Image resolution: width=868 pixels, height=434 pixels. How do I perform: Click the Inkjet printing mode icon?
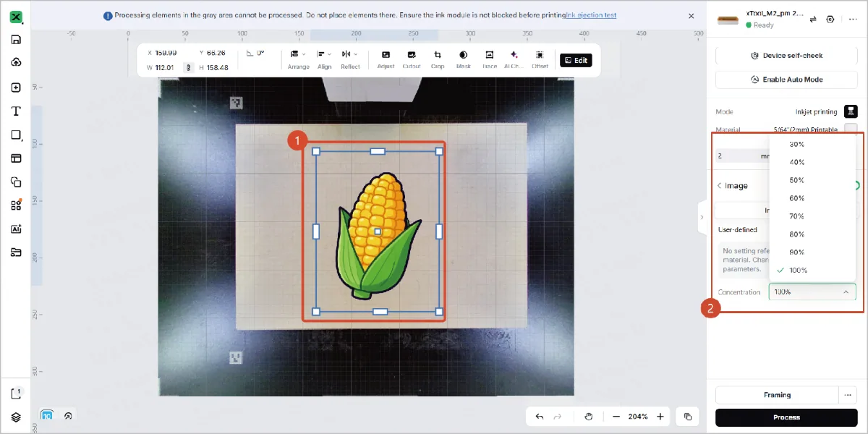(x=851, y=111)
